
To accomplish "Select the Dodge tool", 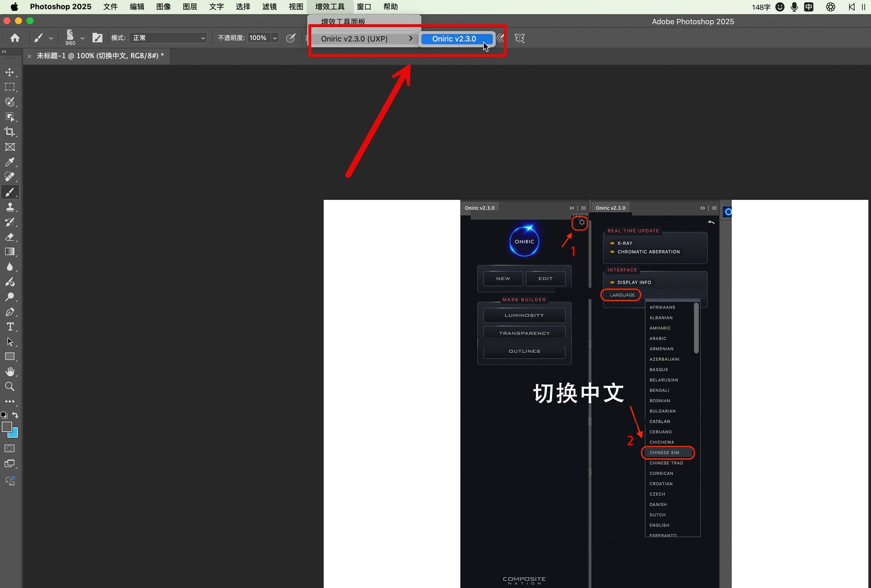I will click(x=10, y=297).
